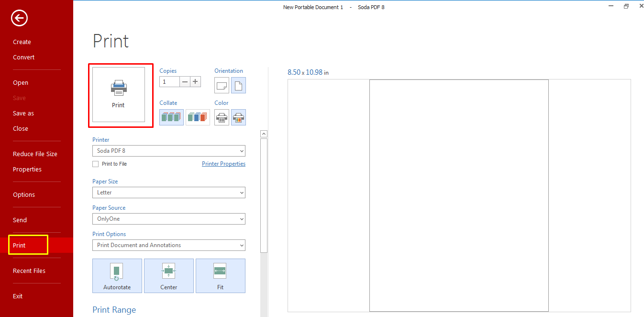Toggle the Fit to page option

pyautogui.click(x=221, y=276)
